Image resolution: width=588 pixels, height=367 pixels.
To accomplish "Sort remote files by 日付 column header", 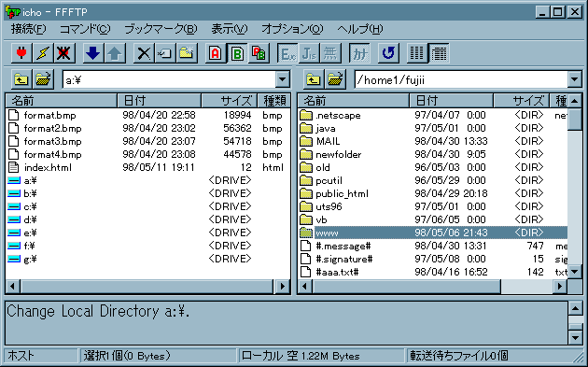I will click(451, 101).
